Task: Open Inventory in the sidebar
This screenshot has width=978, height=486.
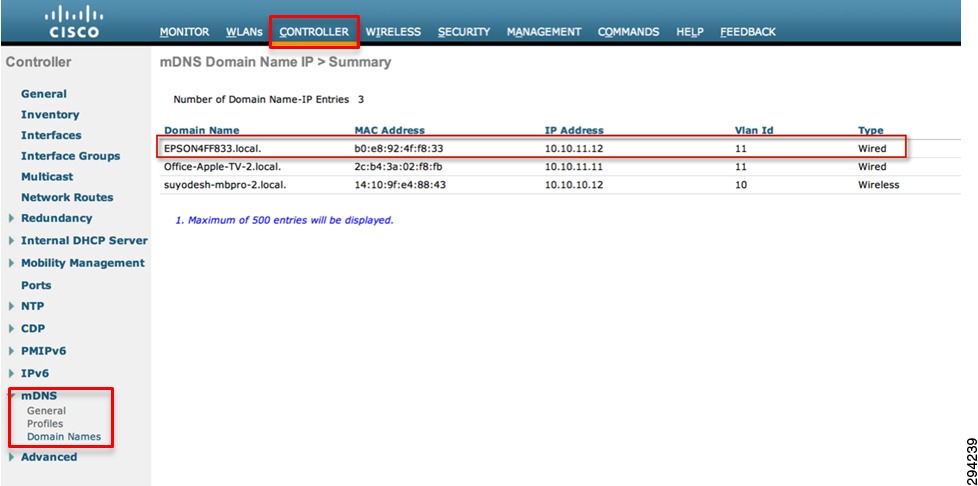Action: coord(50,114)
